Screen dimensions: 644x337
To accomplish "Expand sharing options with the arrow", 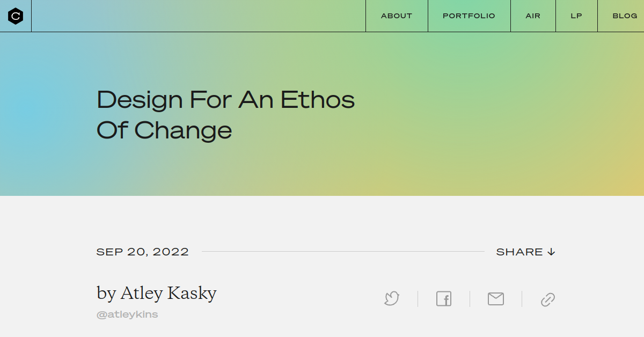I will pos(552,251).
